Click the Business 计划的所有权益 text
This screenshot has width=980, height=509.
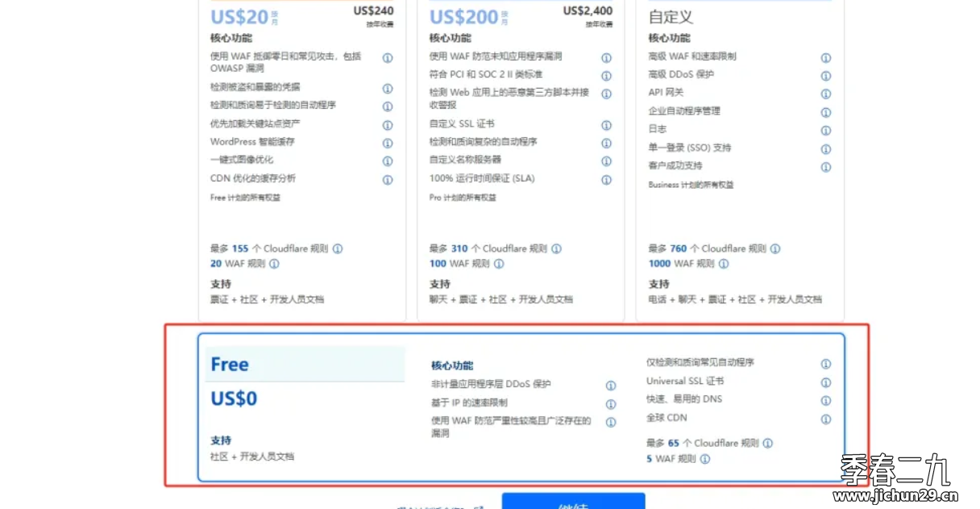[x=691, y=185]
